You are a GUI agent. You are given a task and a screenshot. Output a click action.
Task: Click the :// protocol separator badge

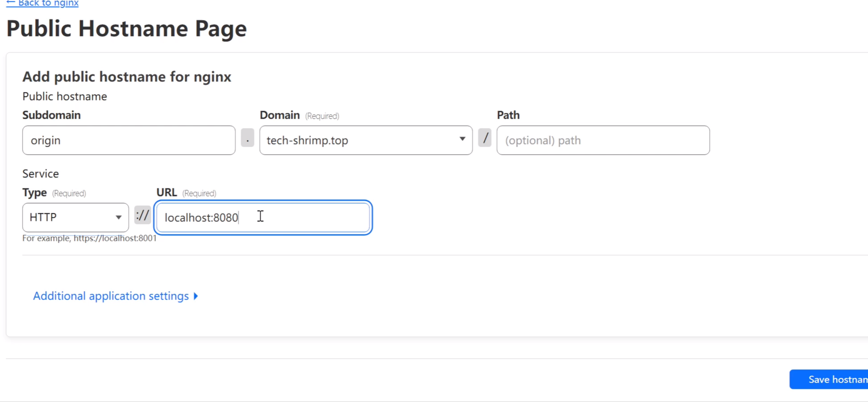tap(143, 215)
